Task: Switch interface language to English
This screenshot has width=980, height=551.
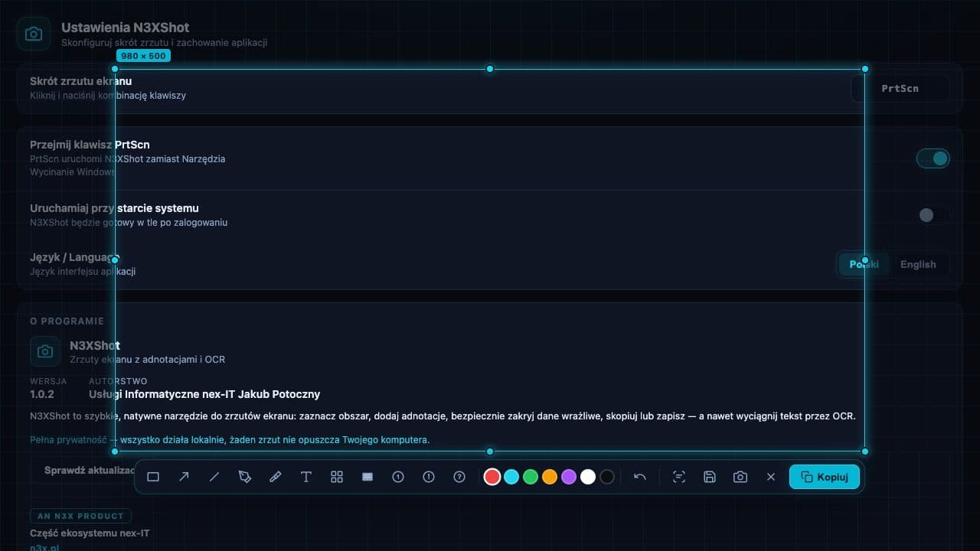Action: coord(918,264)
